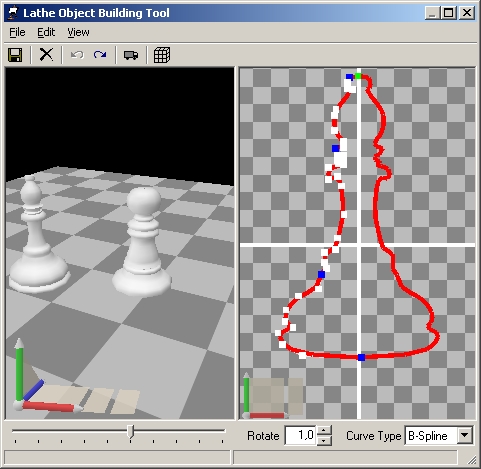Click the B-Spline combo box text
Viewport: 481px width, 469px height.
pyautogui.click(x=428, y=436)
